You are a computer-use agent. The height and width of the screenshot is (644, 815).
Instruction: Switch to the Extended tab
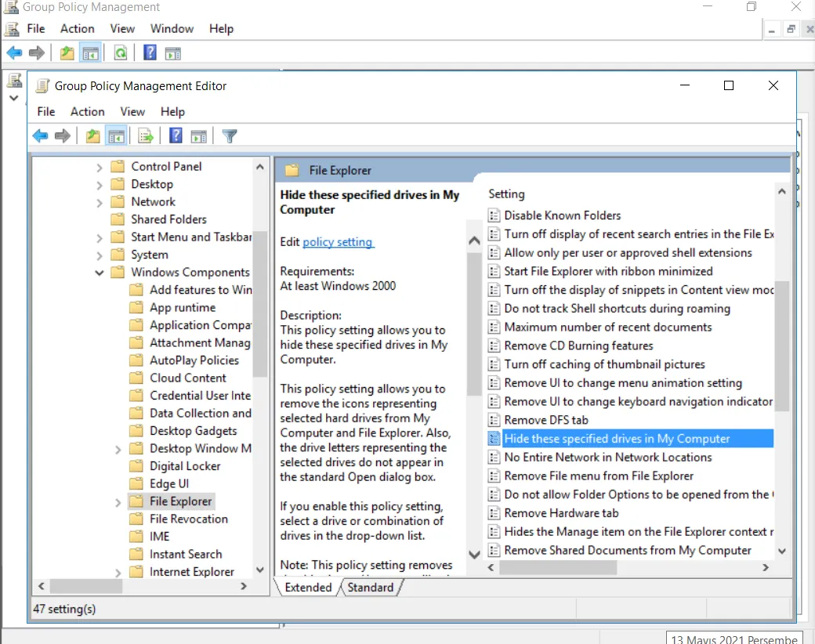coord(308,588)
